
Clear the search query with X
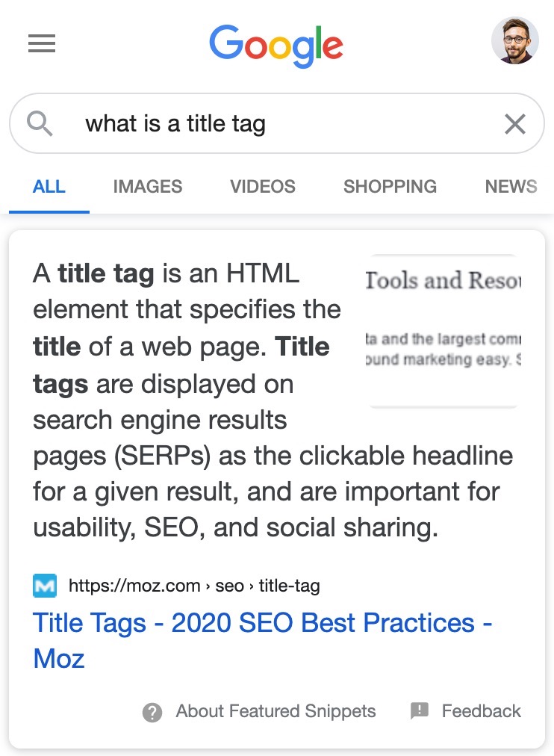coord(515,124)
